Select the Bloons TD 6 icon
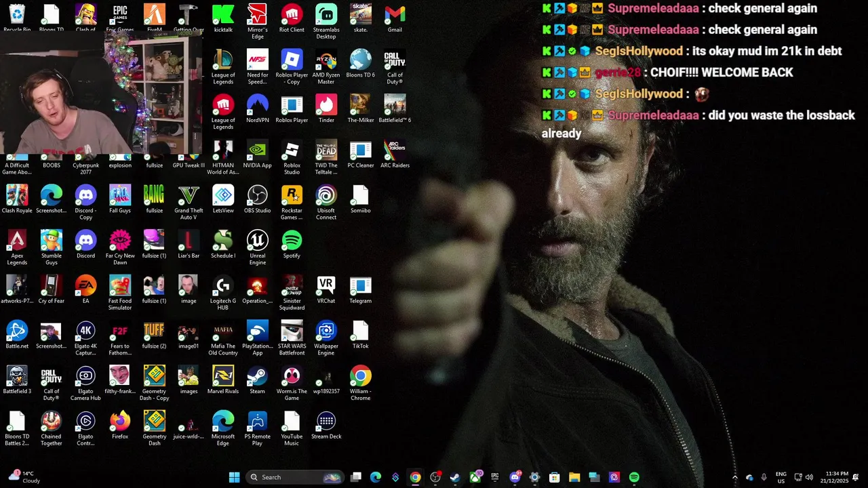Viewport: 868px width, 488px height. pos(361,63)
